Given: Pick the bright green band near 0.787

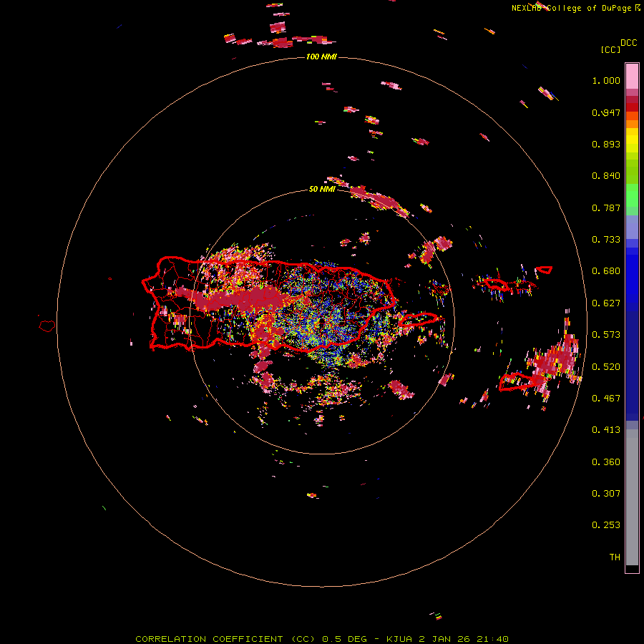Looking at the screenshot, I should click(x=632, y=195).
